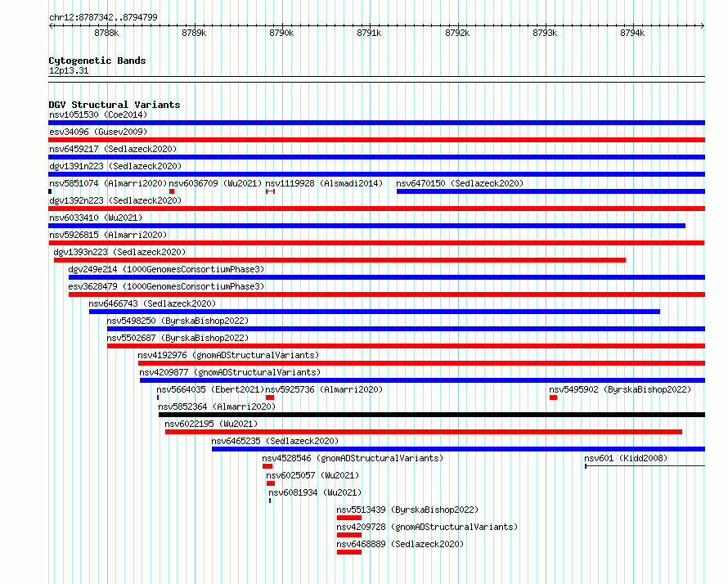Select the blue nsv6466743 variant bar
Screen dimensions: 728x584
tap(375, 312)
